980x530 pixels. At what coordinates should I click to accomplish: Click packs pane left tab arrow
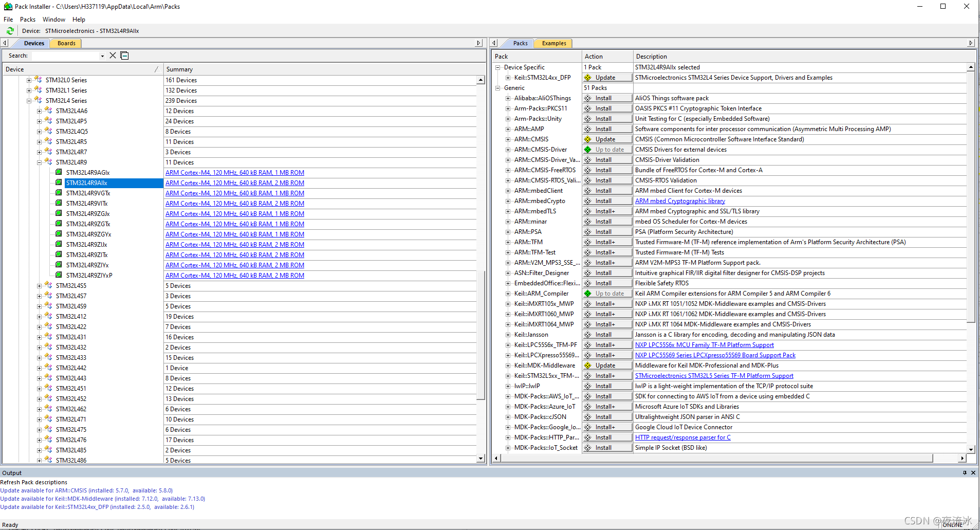tap(494, 43)
